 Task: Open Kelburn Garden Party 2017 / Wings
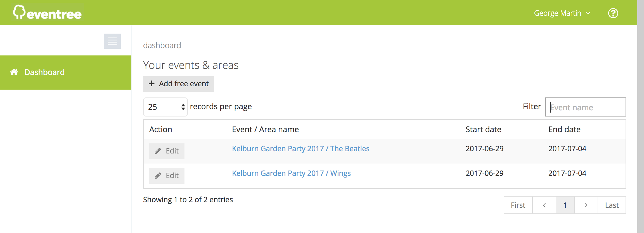click(x=291, y=173)
